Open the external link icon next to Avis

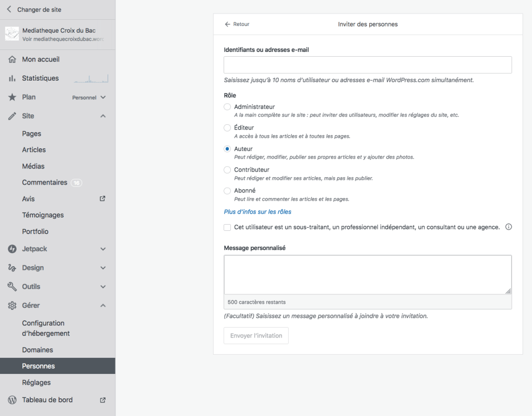click(x=102, y=199)
